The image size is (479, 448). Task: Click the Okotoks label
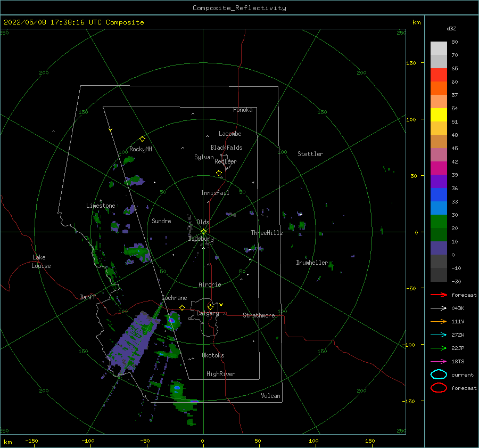coord(213,355)
